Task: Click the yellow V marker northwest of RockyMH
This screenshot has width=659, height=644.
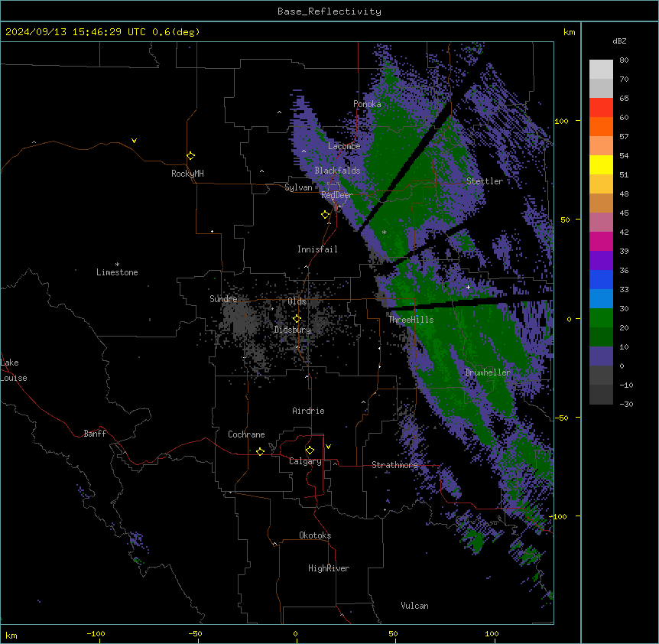Action: tap(134, 141)
